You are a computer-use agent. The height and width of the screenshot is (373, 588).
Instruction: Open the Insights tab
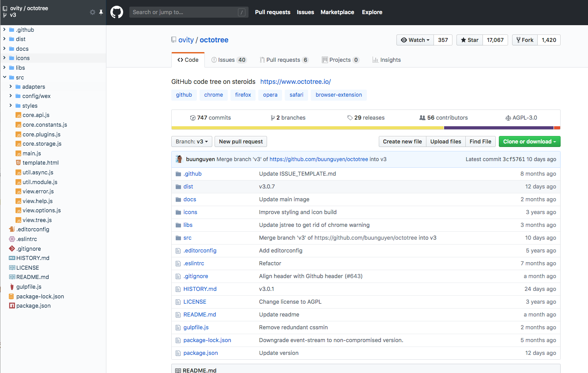pyautogui.click(x=387, y=60)
